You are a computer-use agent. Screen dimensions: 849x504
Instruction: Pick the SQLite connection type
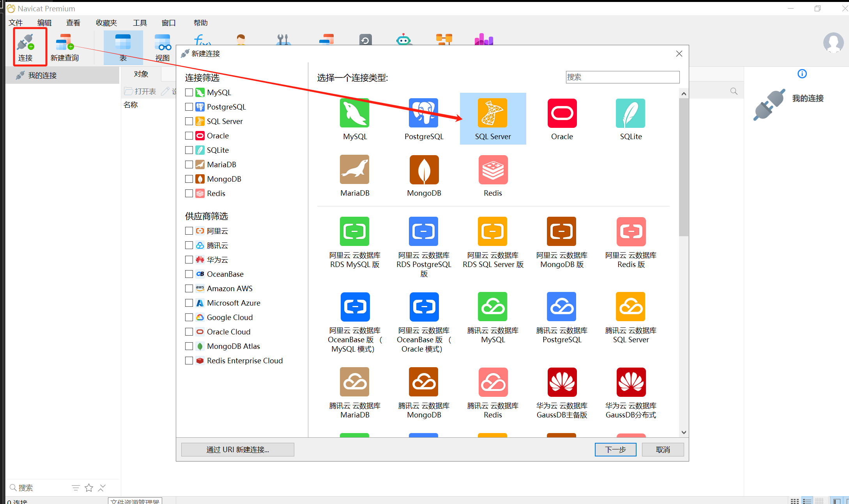630,113
